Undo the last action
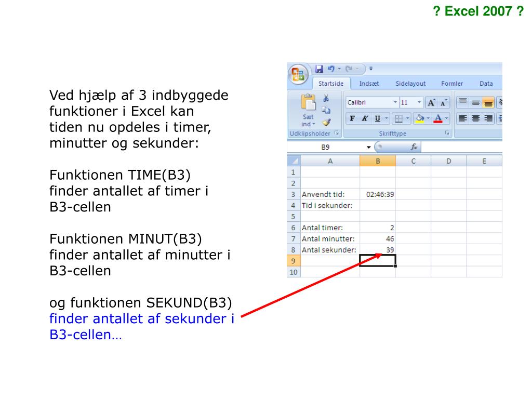Image resolution: width=532 pixels, height=399 pixels. tap(331, 69)
